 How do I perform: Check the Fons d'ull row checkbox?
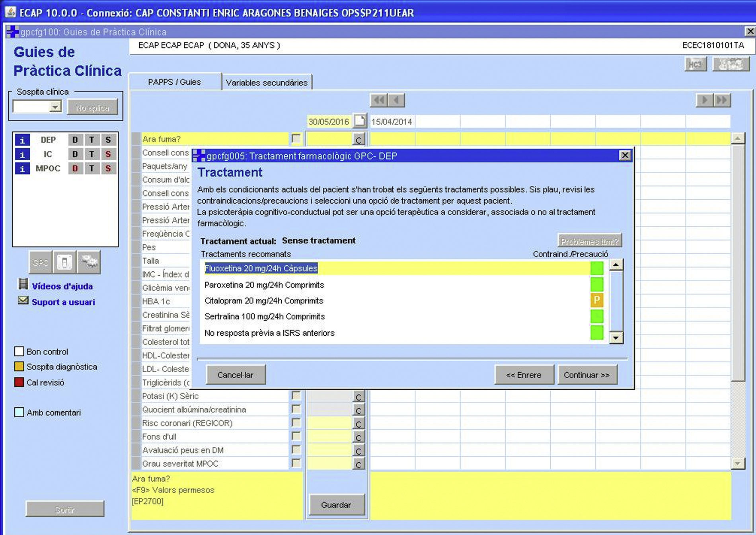296,436
